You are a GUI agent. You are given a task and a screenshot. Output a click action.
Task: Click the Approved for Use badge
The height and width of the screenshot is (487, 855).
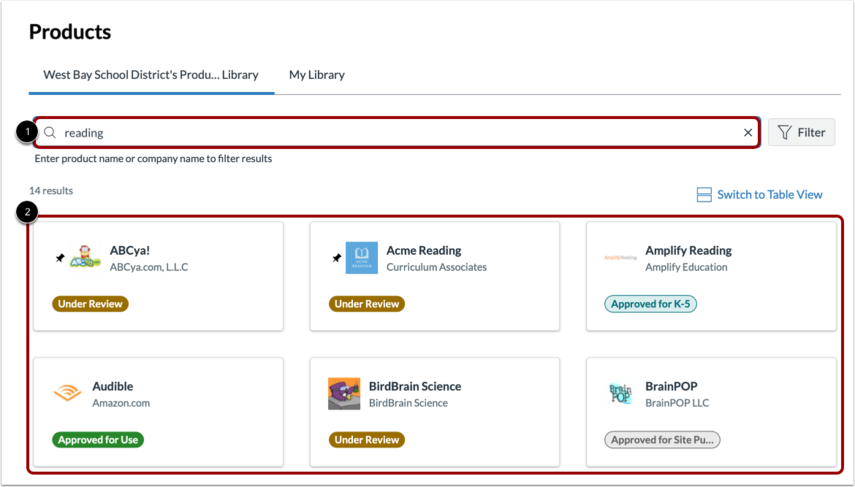point(98,440)
